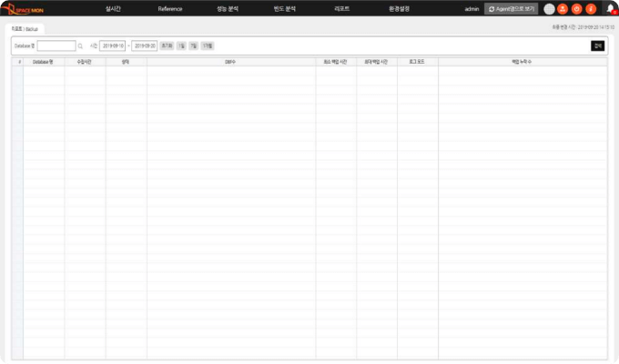This screenshot has height=364, width=619.
Task: Open the 성능 분석 menu
Action: click(x=228, y=9)
